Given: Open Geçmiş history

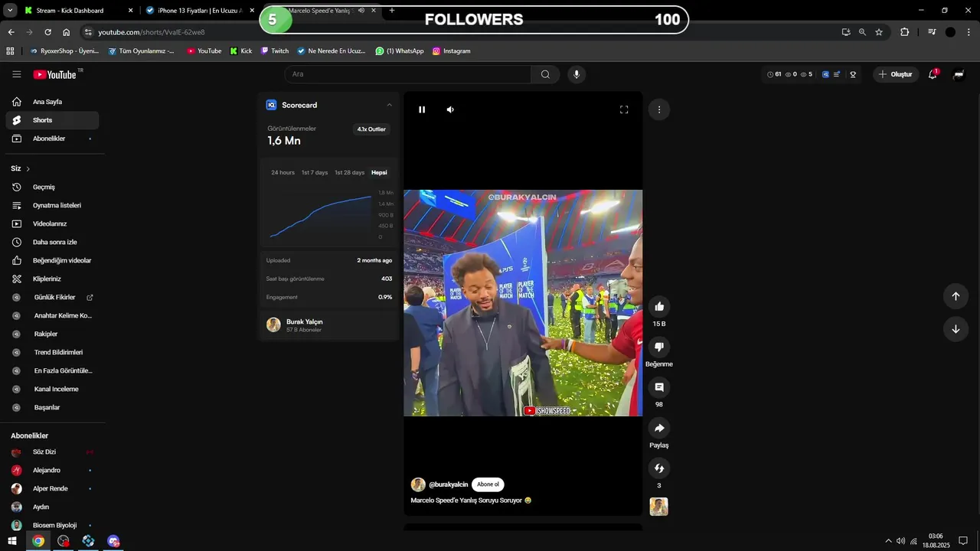Looking at the screenshot, I should [52, 187].
